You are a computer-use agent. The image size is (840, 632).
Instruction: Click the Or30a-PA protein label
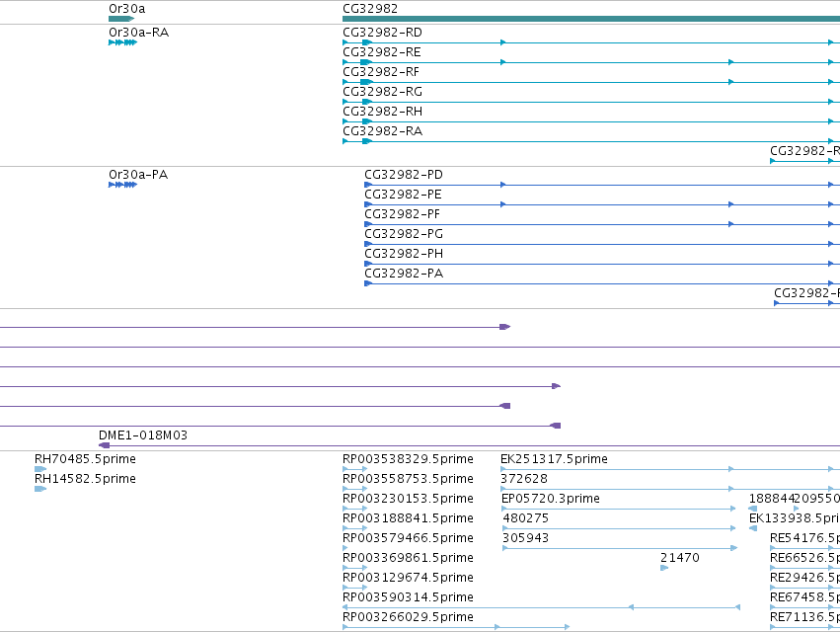(x=138, y=174)
